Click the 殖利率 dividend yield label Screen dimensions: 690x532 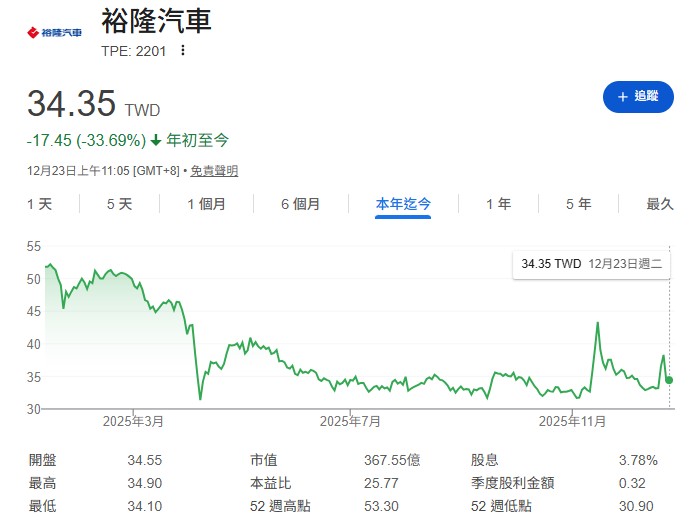[x=484, y=461]
